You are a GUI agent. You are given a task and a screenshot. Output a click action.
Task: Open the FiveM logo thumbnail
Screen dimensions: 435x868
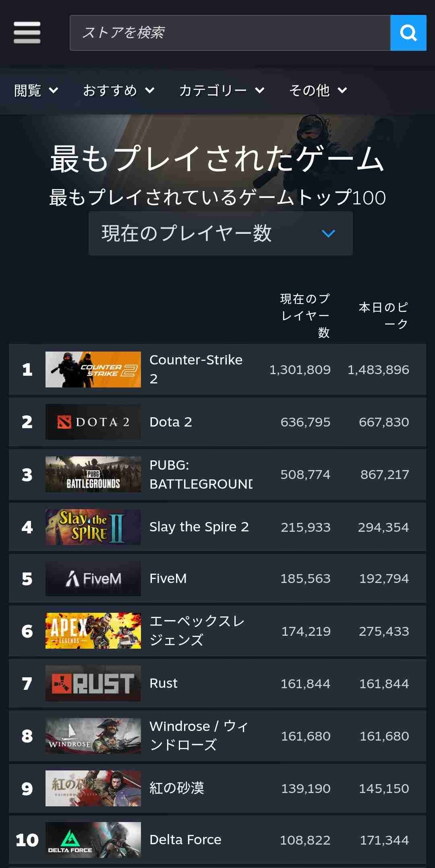tap(93, 579)
